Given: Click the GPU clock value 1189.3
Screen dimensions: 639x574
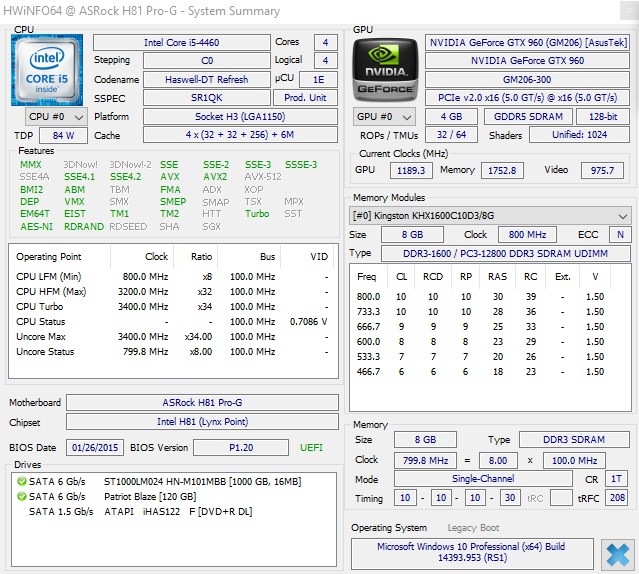Looking at the screenshot, I should click(x=411, y=170).
